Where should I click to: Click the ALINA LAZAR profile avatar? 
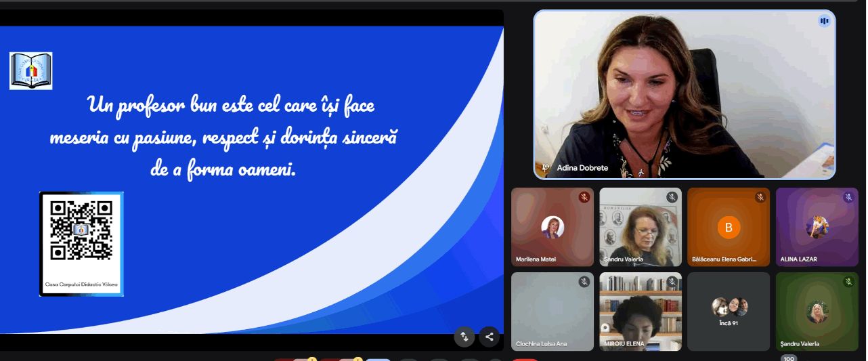click(x=817, y=226)
